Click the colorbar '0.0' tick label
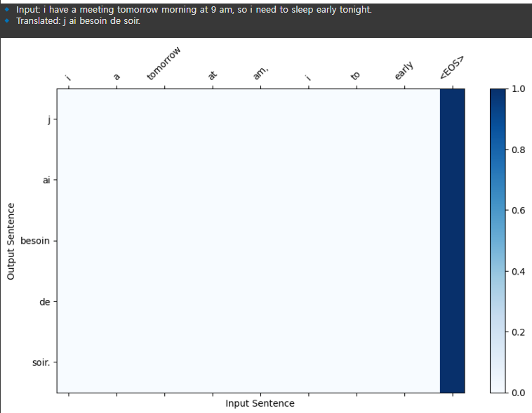This screenshot has height=413, width=532. click(x=518, y=393)
